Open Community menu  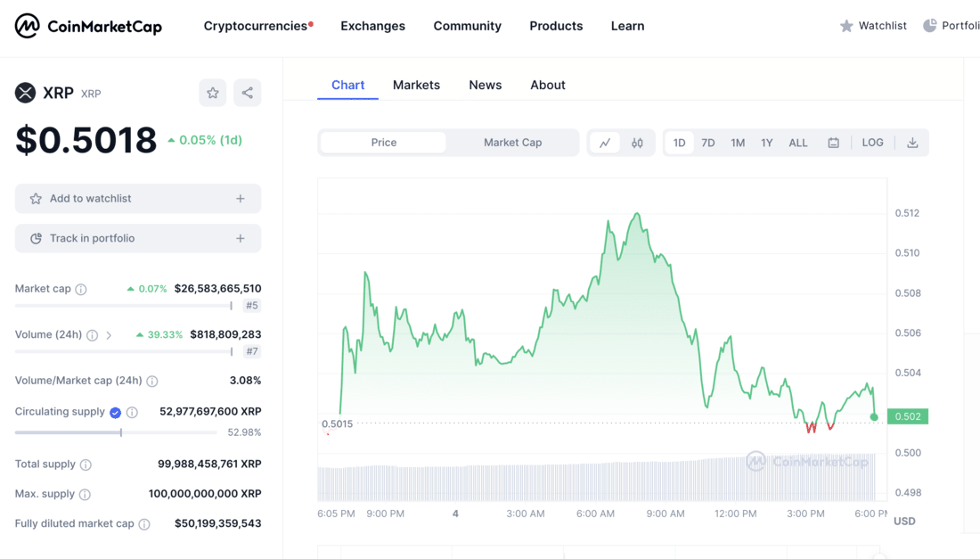point(468,26)
